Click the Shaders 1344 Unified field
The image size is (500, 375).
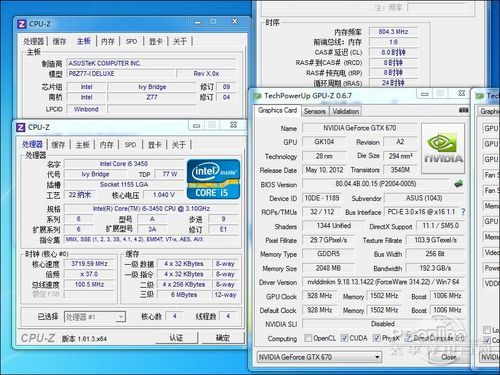click(333, 226)
